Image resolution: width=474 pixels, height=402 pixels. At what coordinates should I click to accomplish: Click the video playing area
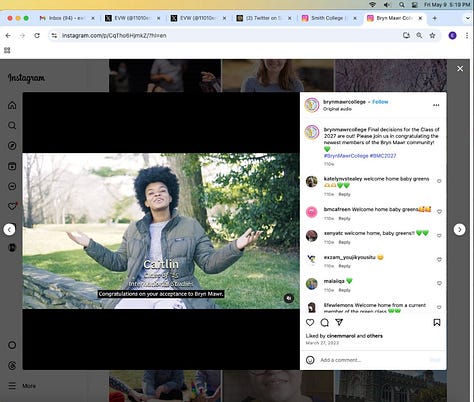(161, 231)
